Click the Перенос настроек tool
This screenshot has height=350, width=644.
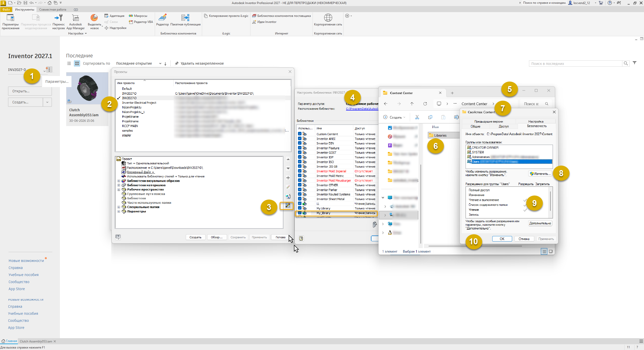point(59,22)
